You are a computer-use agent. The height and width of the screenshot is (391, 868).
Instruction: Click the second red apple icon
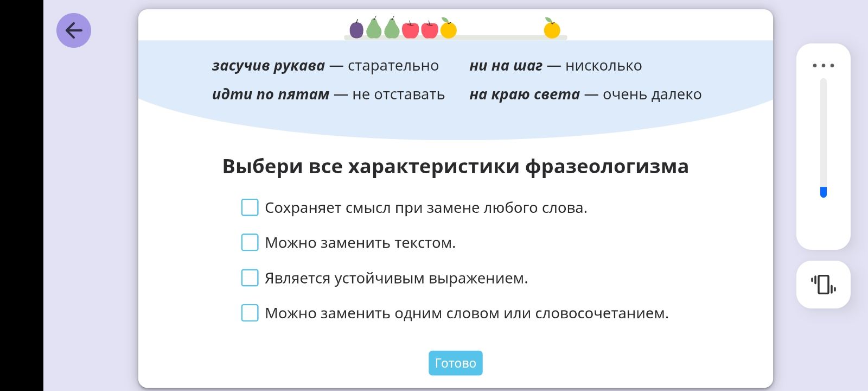point(429,29)
